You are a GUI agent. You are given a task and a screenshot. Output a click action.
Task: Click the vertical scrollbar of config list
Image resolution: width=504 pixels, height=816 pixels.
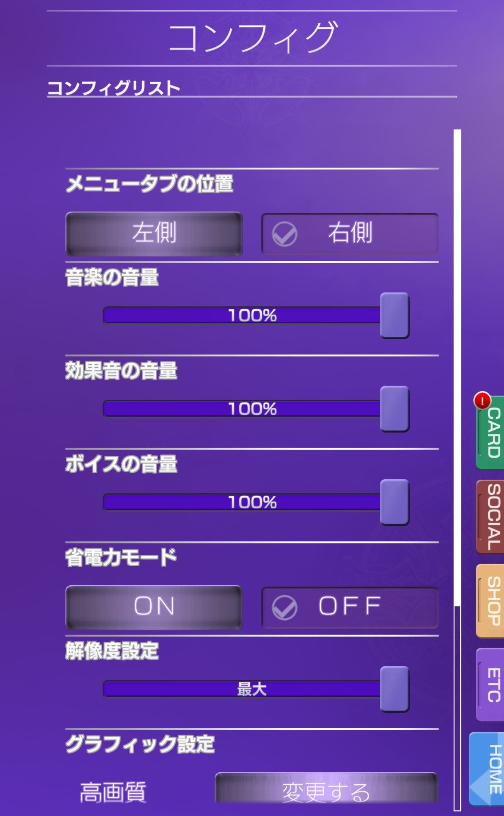(x=457, y=366)
